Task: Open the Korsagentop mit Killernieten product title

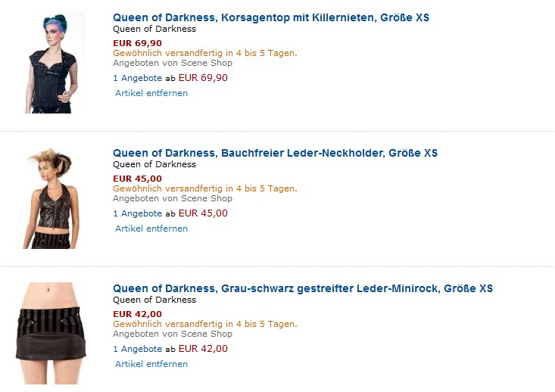Action: pyautogui.click(x=271, y=17)
